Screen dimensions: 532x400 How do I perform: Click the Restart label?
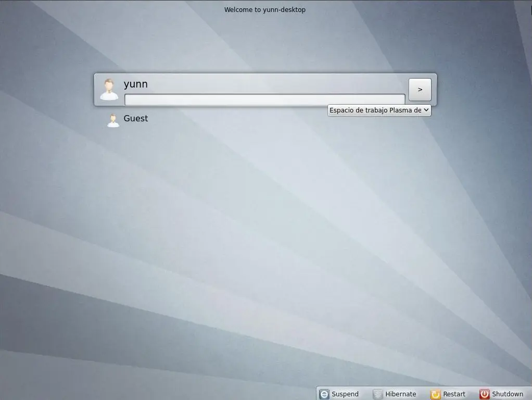[454, 394]
